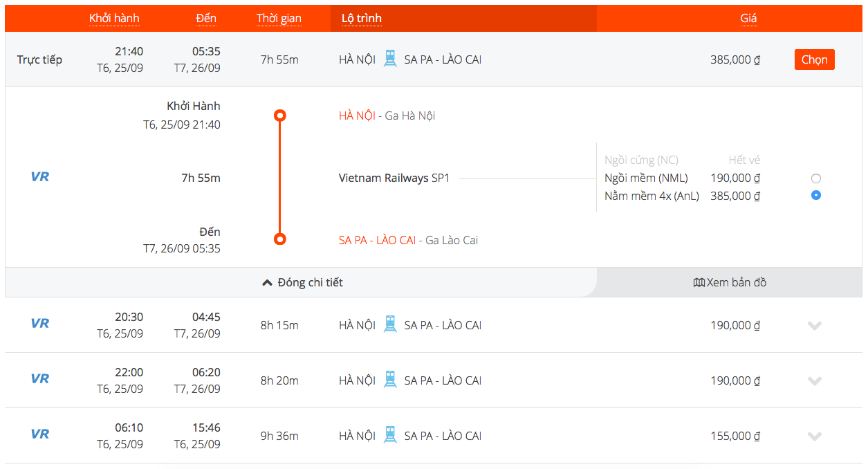Image resolution: width=868 pixels, height=469 pixels.
Task: Collapse details via Đóng chi tiết
Action: [x=302, y=282]
